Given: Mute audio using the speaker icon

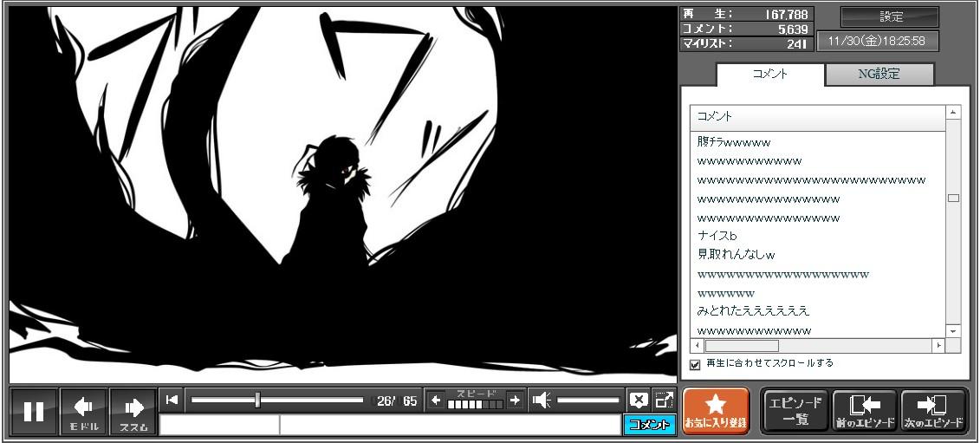Looking at the screenshot, I should pyautogui.click(x=542, y=400).
